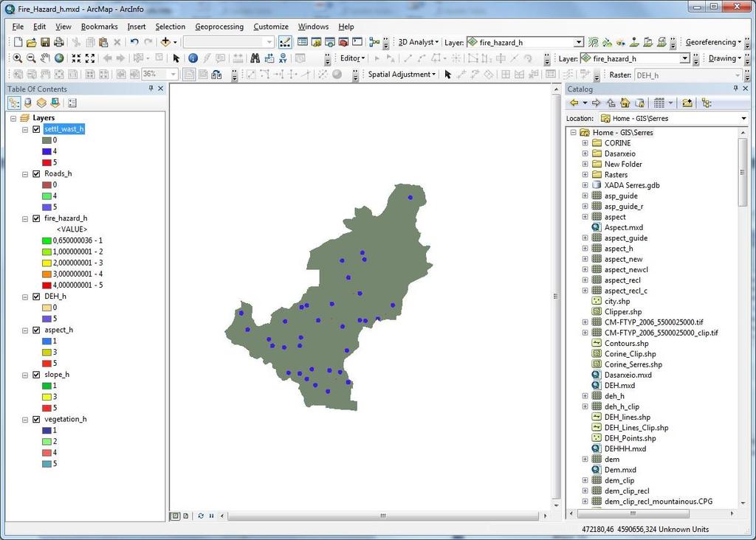Screen dimensions: 756x540
Task: Toggle visibility of Roads_h layer
Action: coord(36,174)
